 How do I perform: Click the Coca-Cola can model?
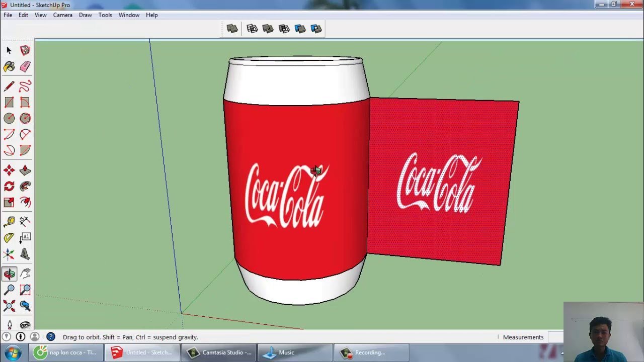click(297, 181)
